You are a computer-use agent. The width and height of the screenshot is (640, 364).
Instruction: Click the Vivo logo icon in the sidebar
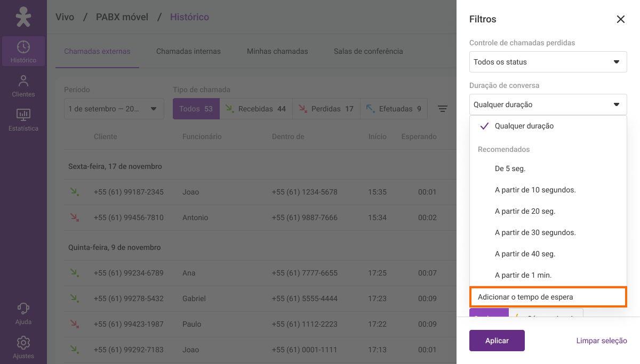[23, 17]
